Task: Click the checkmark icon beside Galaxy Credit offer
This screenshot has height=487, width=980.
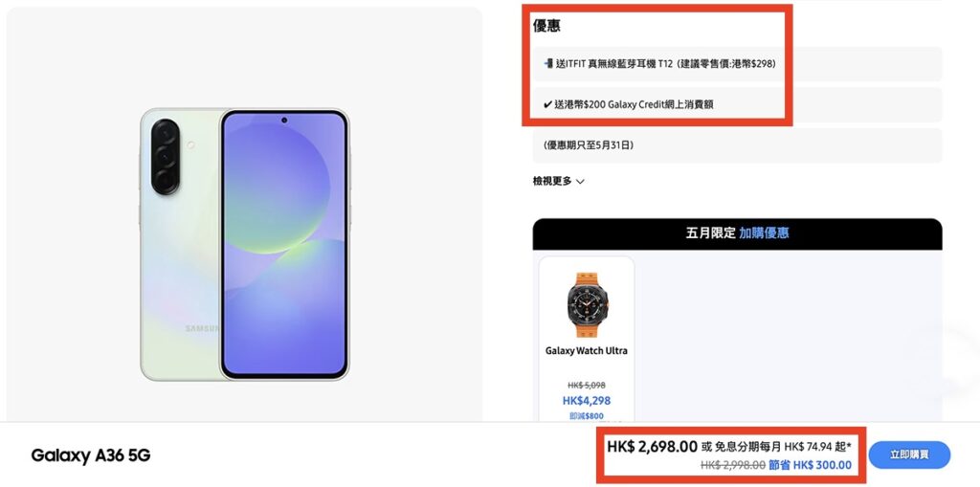Action: coord(547,104)
